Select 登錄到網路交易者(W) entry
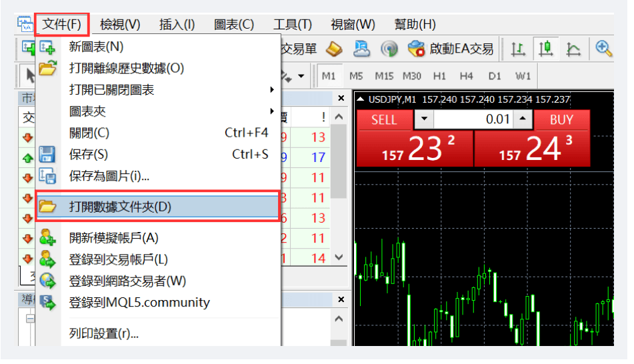Viewport: 634px width, 364px height. coord(158,281)
